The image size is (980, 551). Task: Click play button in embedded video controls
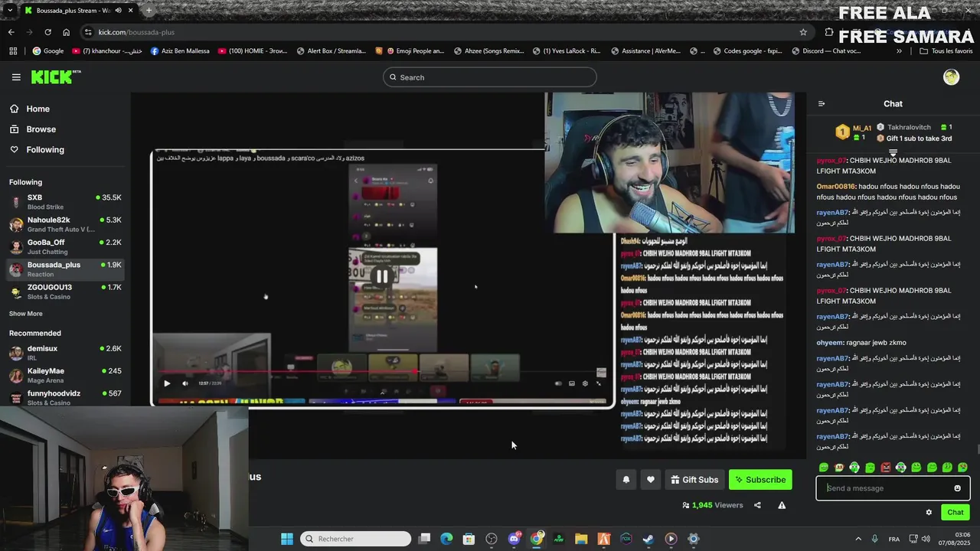167,383
